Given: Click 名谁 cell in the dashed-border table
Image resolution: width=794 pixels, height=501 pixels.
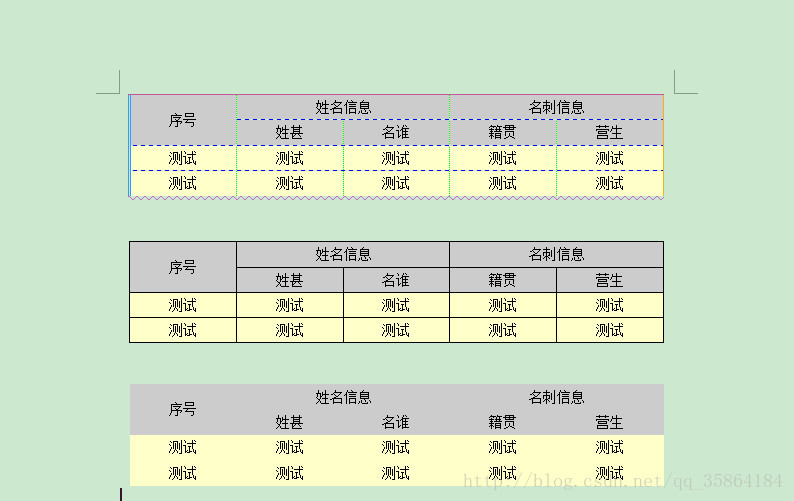Looking at the screenshot, I should pos(396,133).
